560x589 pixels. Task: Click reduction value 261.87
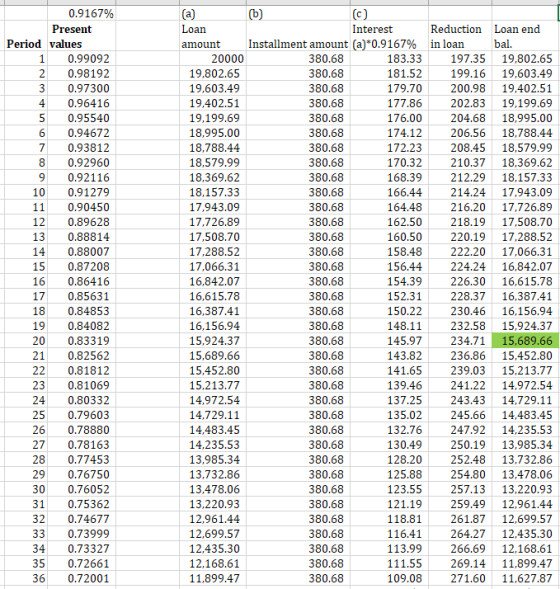point(468,519)
